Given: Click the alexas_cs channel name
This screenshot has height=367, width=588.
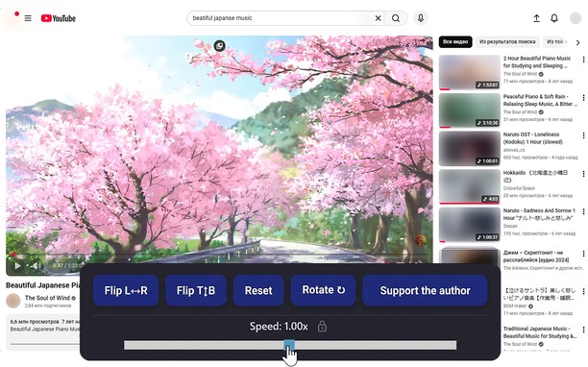Looking at the screenshot, I should (514, 150).
